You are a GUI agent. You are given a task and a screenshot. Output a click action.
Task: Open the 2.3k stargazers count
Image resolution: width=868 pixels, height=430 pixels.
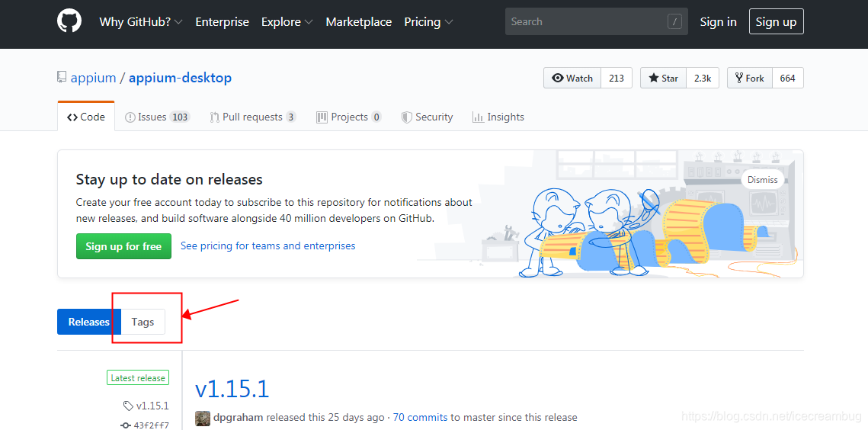coord(703,78)
